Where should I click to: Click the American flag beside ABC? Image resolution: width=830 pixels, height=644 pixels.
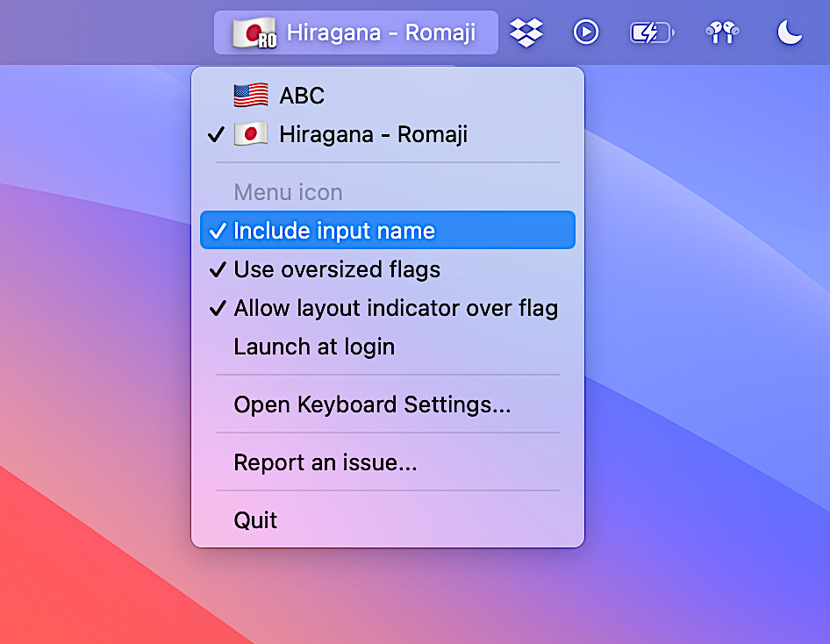(x=250, y=95)
